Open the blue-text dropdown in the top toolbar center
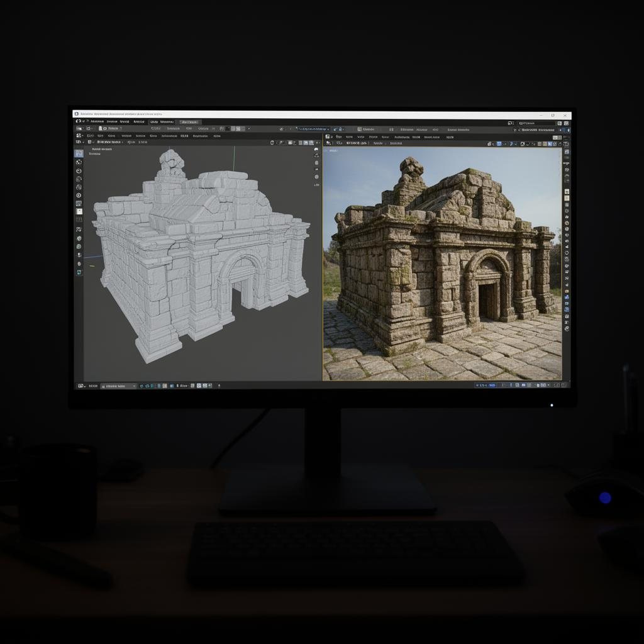This screenshot has height=644, width=644. click(x=313, y=129)
